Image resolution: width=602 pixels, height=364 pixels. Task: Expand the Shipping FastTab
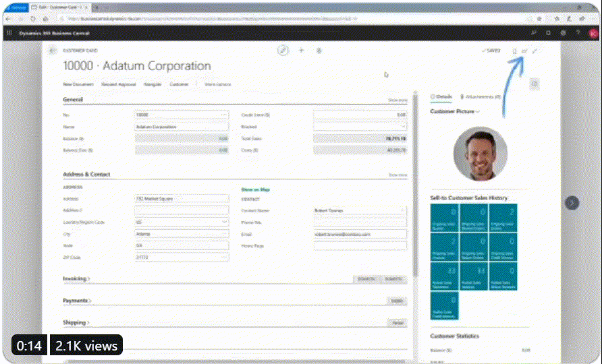(x=76, y=322)
